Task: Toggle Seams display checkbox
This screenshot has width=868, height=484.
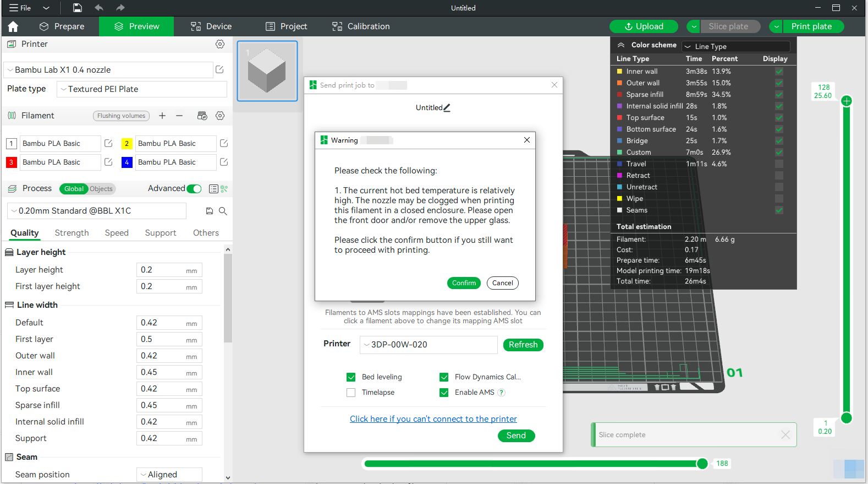Action: [x=779, y=210]
